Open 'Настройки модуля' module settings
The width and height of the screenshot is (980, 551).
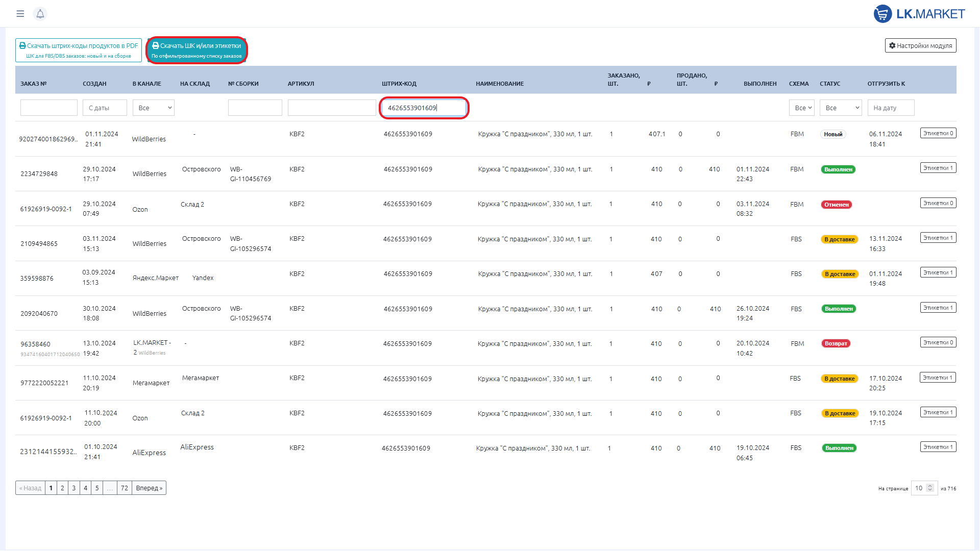(x=920, y=45)
